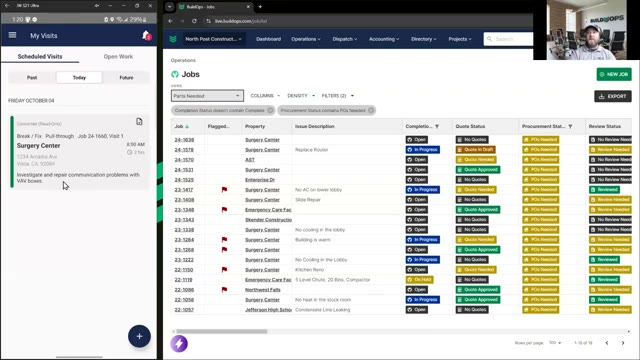Viewport: 640px width, 360px height.
Task: Click Quote In Draft badge on job 24-1578
Action: [475, 150]
